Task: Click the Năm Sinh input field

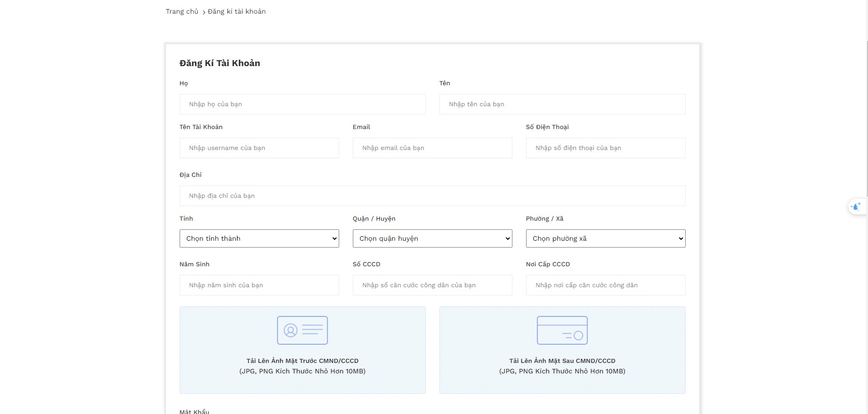Action: [259, 285]
